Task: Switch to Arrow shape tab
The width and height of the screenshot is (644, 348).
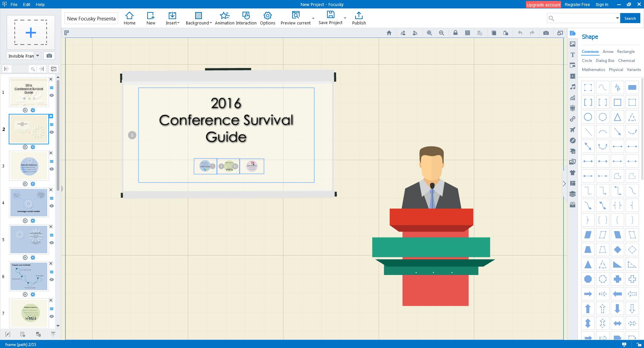Action: (608, 52)
